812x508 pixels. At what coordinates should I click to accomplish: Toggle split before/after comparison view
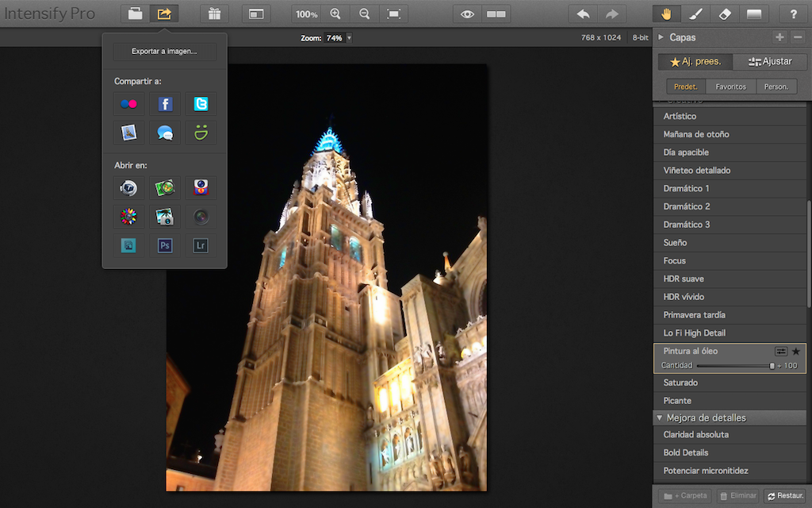(x=496, y=14)
